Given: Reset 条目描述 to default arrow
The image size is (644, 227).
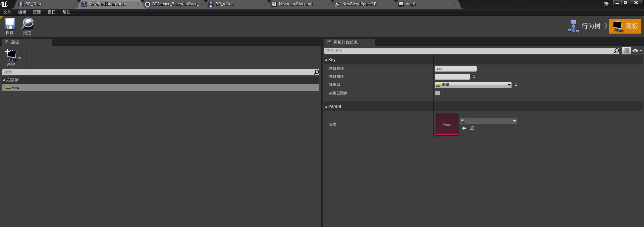Looking at the screenshot, I should pyautogui.click(x=474, y=77).
